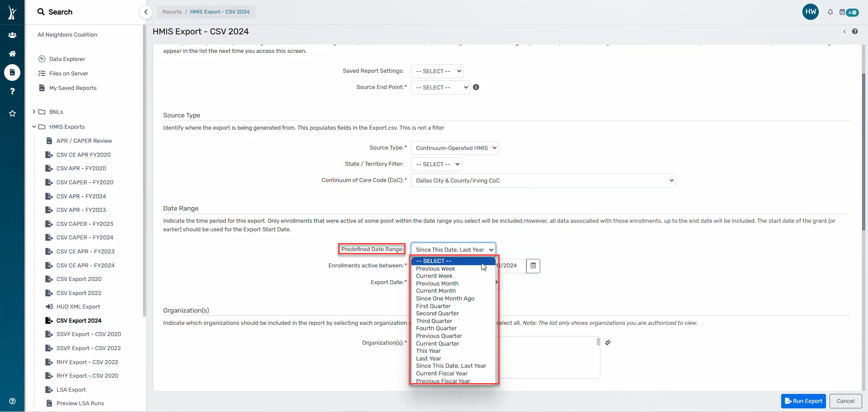Click the Run Export button
The height and width of the screenshot is (412, 868).
803,401
